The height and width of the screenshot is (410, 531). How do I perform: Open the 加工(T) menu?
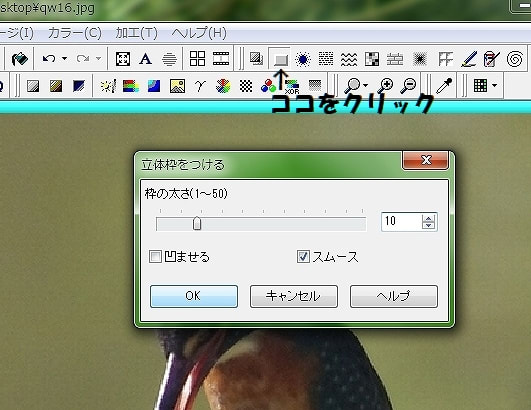click(x=136, y=33)
